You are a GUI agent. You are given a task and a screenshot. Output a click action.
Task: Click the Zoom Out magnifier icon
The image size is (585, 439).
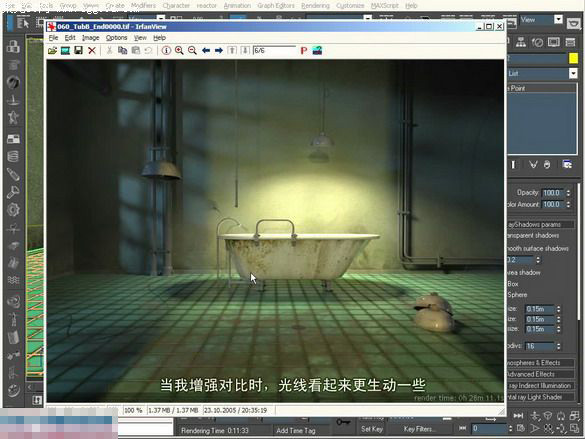[x=193, y=50]
